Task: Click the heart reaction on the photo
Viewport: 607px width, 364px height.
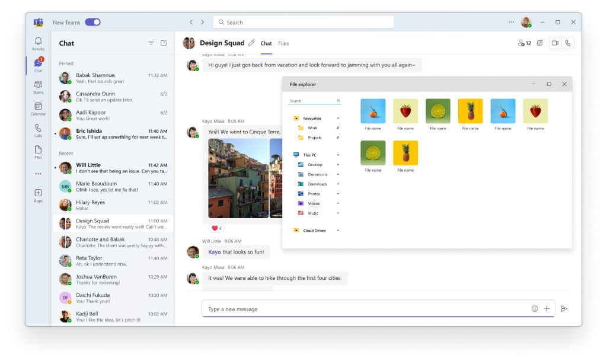Action: (216, 228)
